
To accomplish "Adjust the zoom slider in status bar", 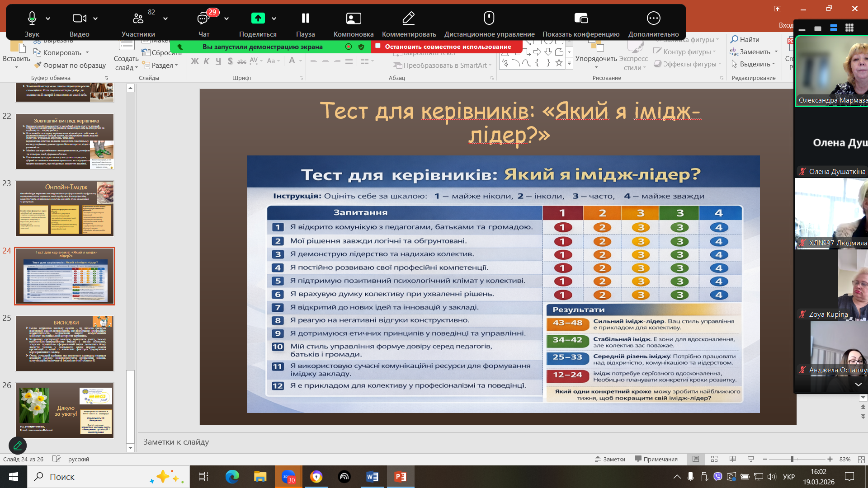I will click(792, 459).
